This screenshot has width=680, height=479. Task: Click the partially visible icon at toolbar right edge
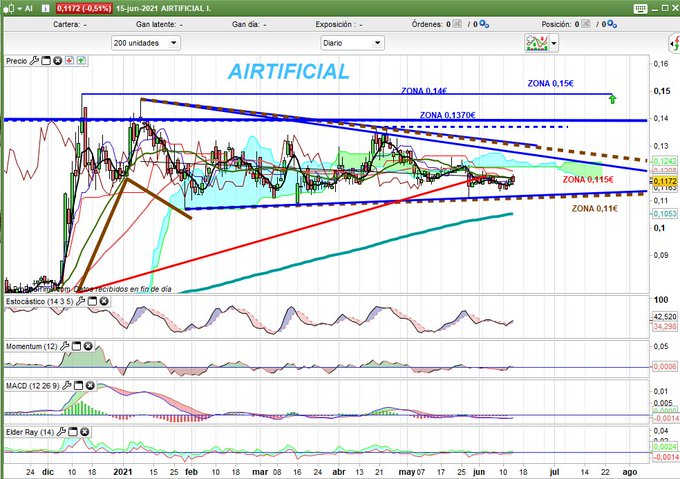pyautogui.click(x=675, y=43)
